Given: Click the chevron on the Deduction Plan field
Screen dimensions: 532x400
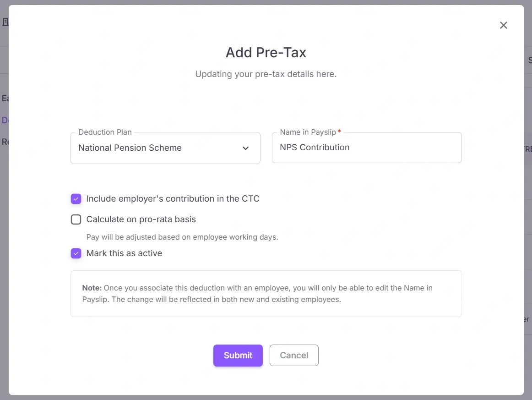Looking at the screenshot, I should click(x=246, y=148).
